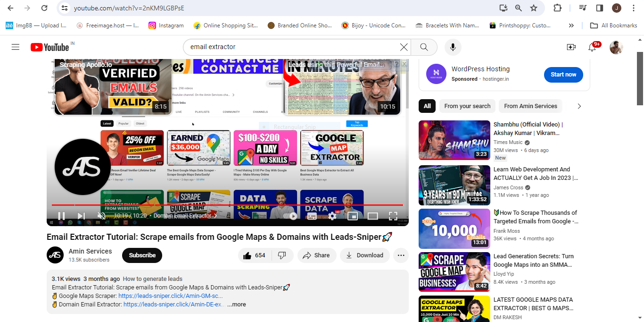Pause the video
The image size is (644, 322).
tap(62, 216)
